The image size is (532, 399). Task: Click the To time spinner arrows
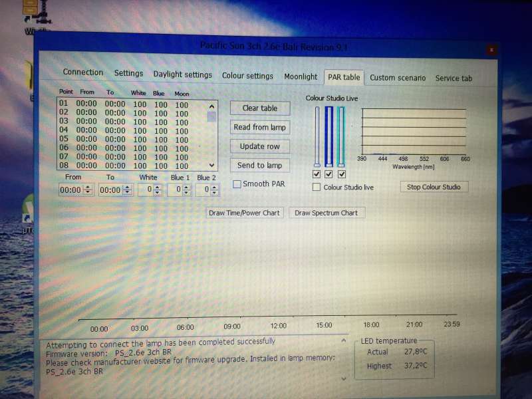tap(126, 190)
